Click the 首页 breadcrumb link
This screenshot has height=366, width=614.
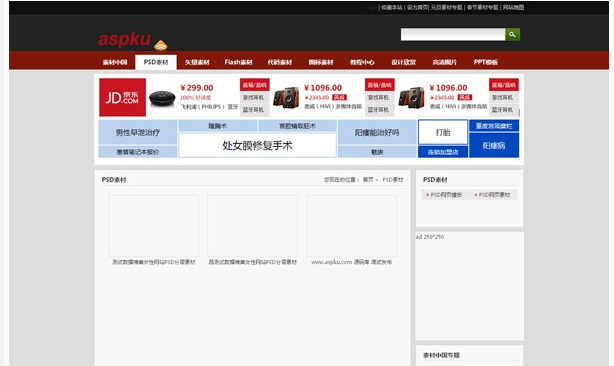point(368,180)
